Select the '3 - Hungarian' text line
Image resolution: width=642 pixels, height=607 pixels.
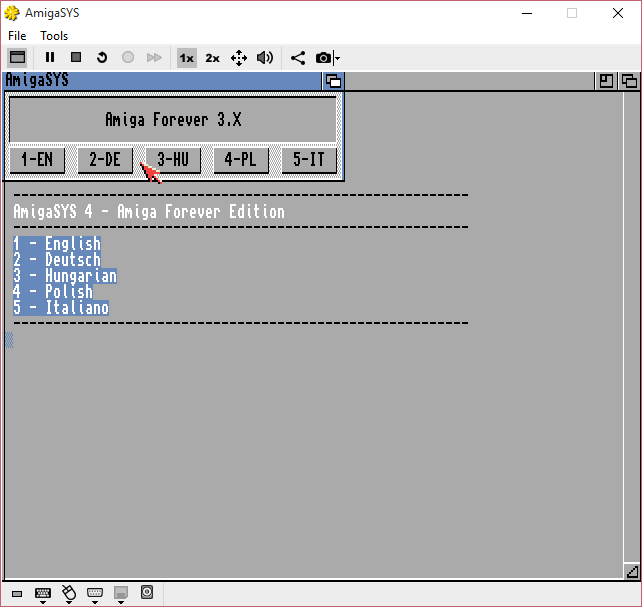click(x=65, y=276)
